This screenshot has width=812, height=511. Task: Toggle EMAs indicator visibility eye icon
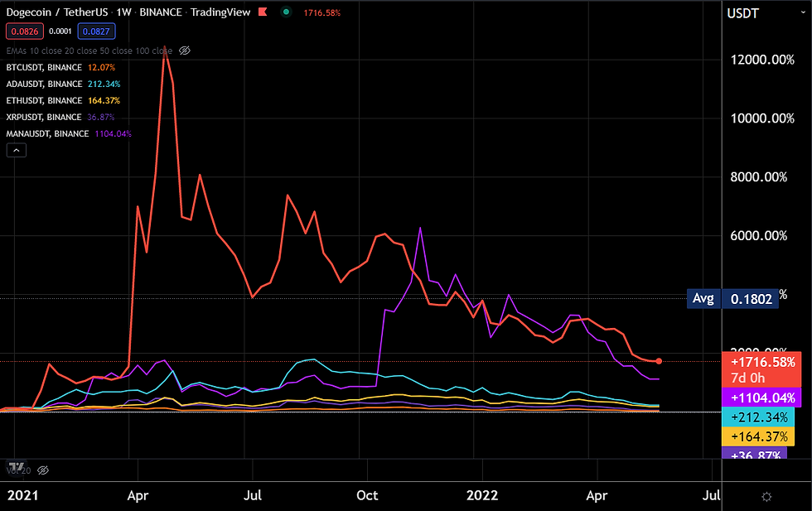(x=184, y=51)
